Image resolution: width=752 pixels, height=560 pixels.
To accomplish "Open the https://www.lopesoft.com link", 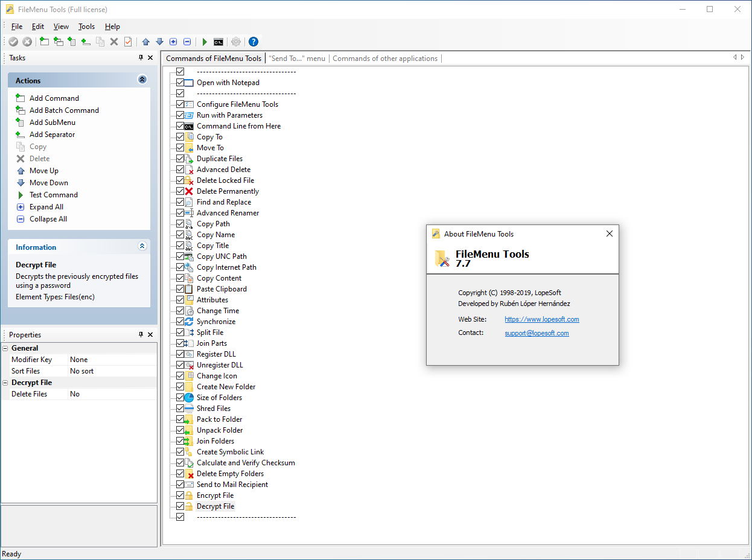I will click(x=542, y=319).
